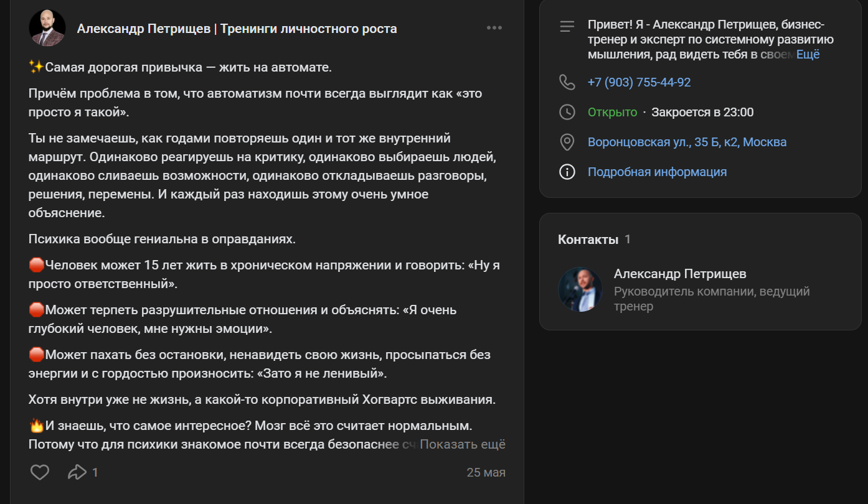Click the map pin location icon
868x504 pixels.
point(567,142)
